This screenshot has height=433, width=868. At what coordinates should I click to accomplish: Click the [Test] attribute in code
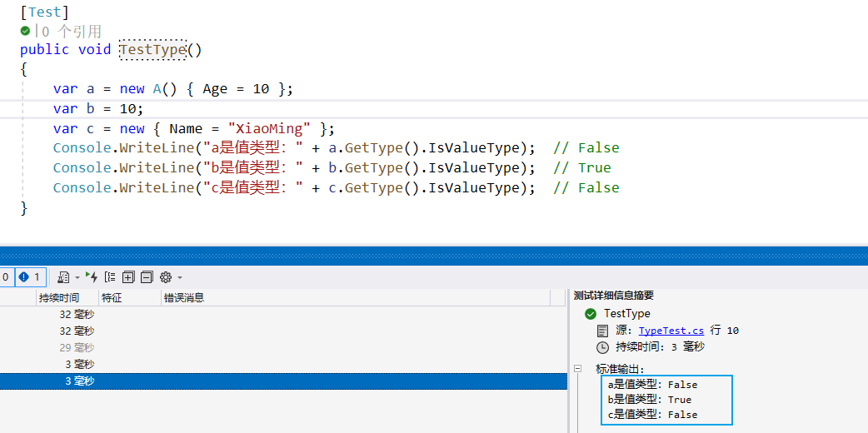(45, 11)
